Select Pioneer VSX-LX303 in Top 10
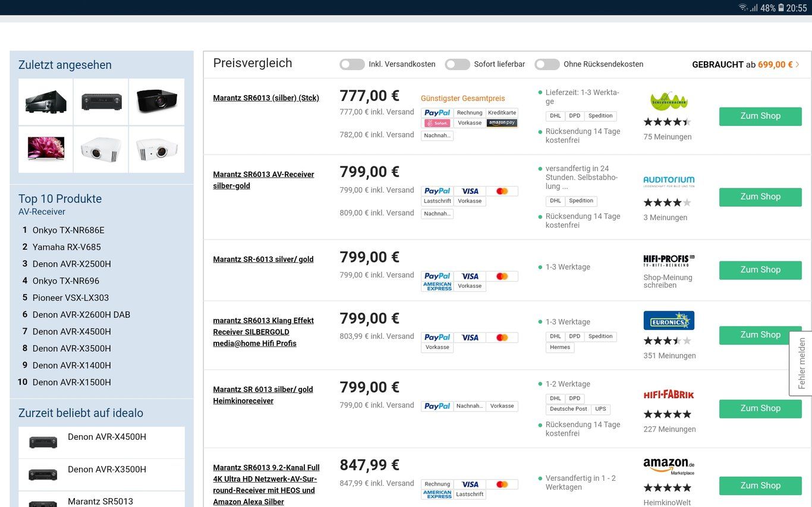This screenshot has height=507, width=812. (71, 298)
